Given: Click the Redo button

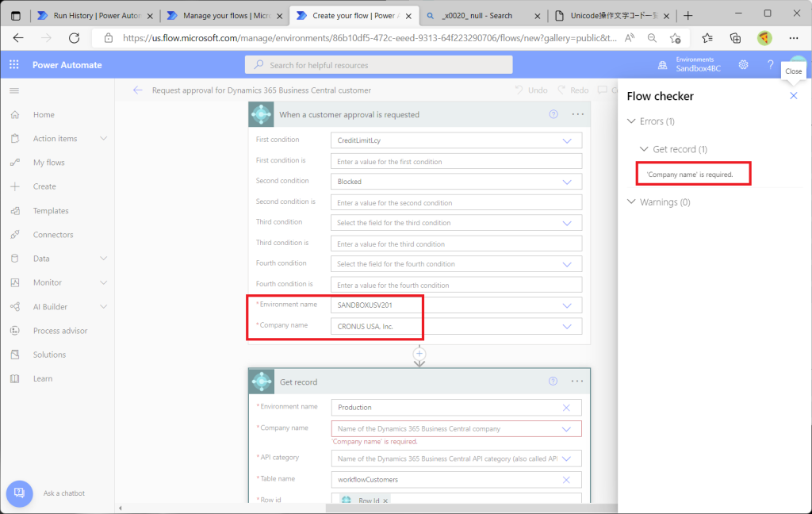Looking at the screenshot, I should (573, 90).
